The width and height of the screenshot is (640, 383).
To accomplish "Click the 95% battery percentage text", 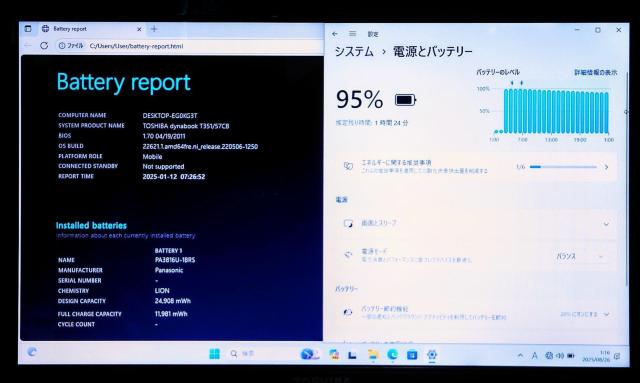I will click(x=360, y=100).
